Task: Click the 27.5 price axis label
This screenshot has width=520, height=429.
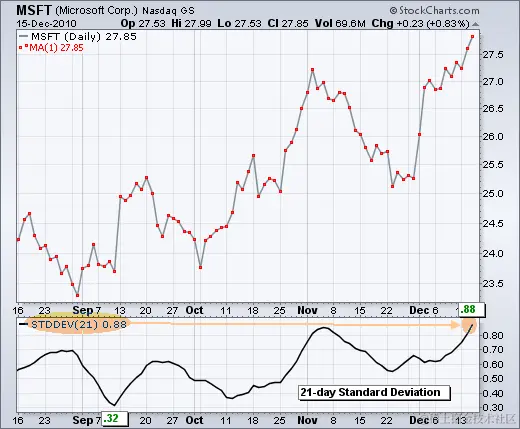Action: pyautogui.click(x=493, y=55)
